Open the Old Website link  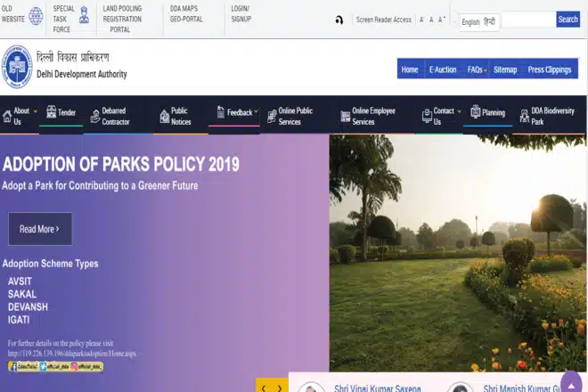(13, 14)
